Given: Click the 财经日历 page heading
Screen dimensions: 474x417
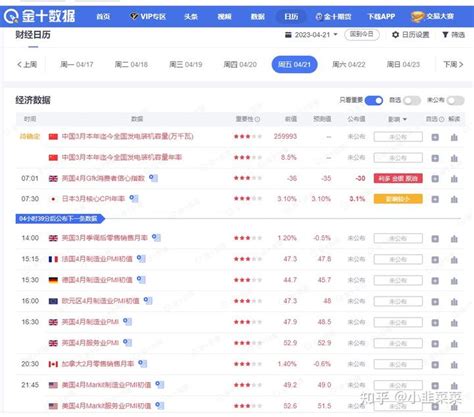Looking at the screenshot, I should point(33,35).
